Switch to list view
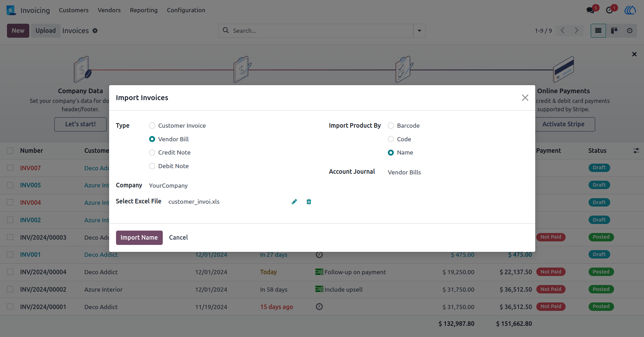The width and height of the screenshot is (644, 337). (598, 31)
